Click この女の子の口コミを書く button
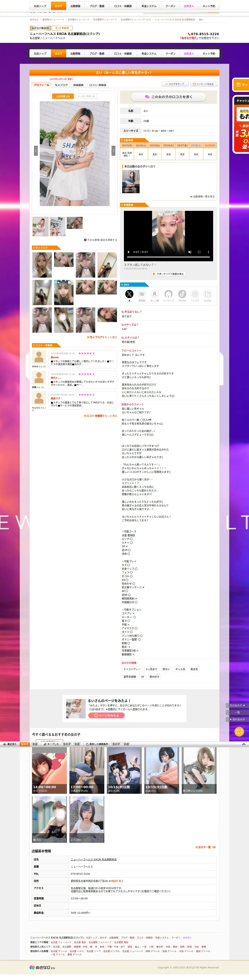 tap(168, 97)
